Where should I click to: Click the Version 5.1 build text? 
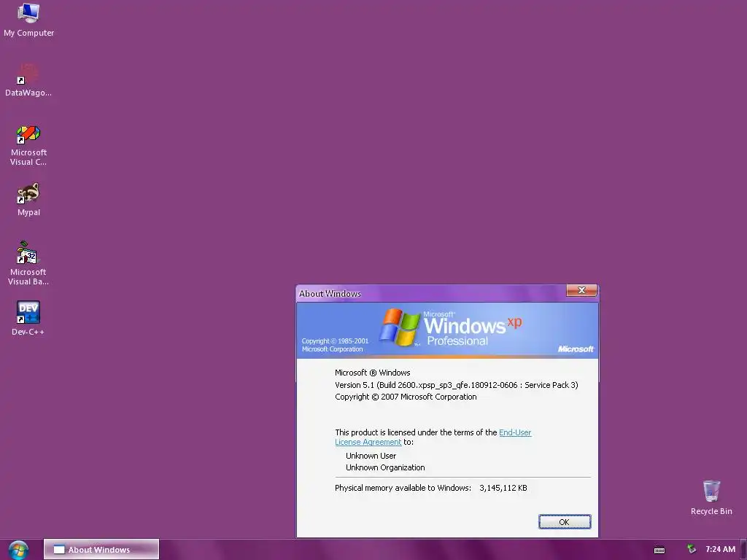[x=457, y=385]
